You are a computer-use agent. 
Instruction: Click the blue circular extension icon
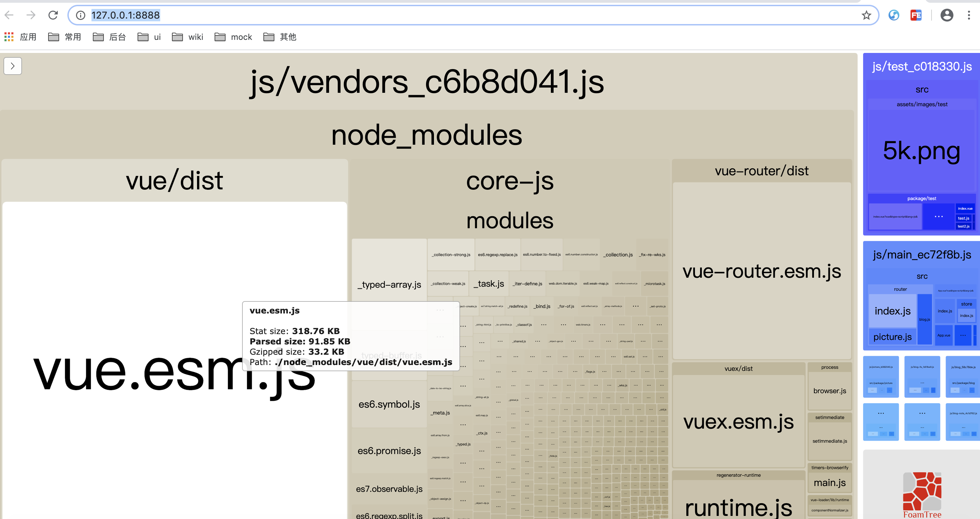tap(894, 15)
